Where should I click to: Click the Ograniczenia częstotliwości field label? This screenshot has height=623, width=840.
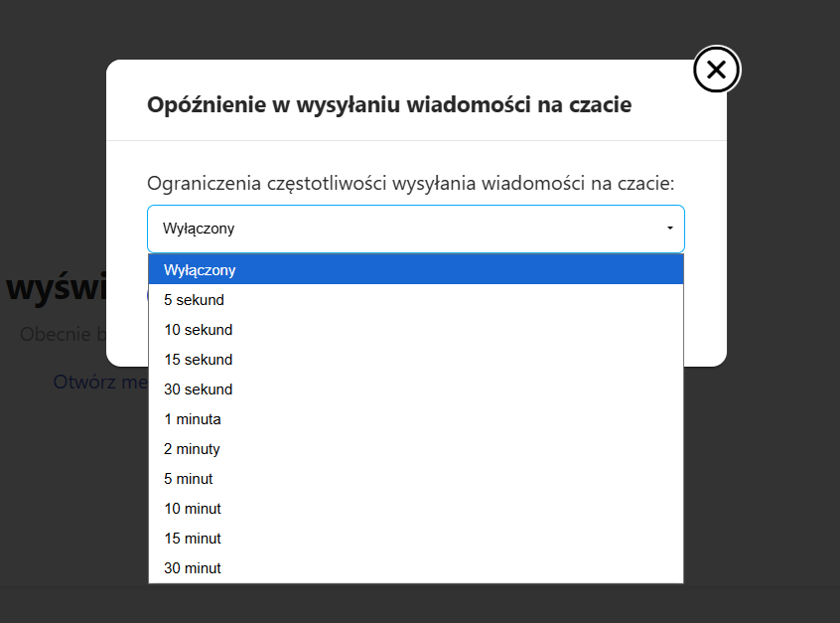[410, 184]
